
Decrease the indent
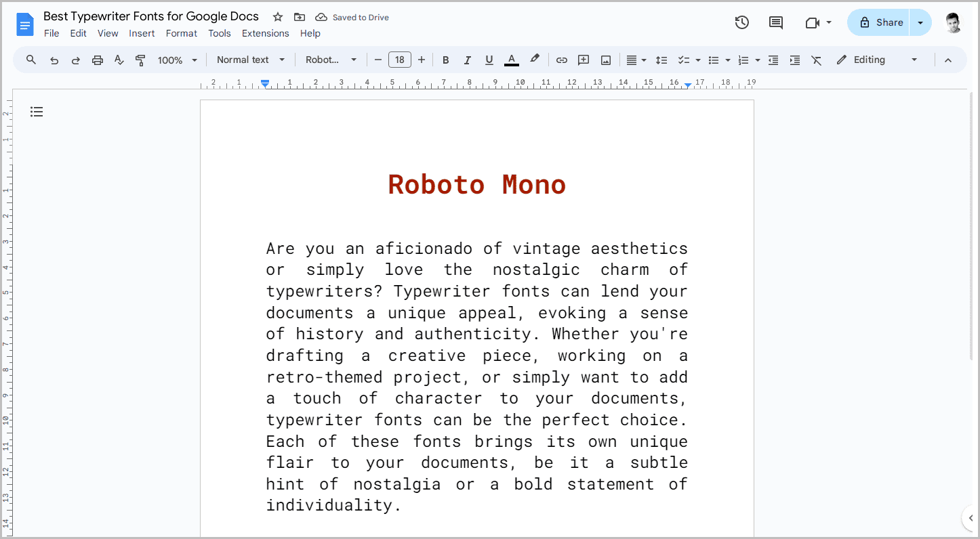pos(773,60)
